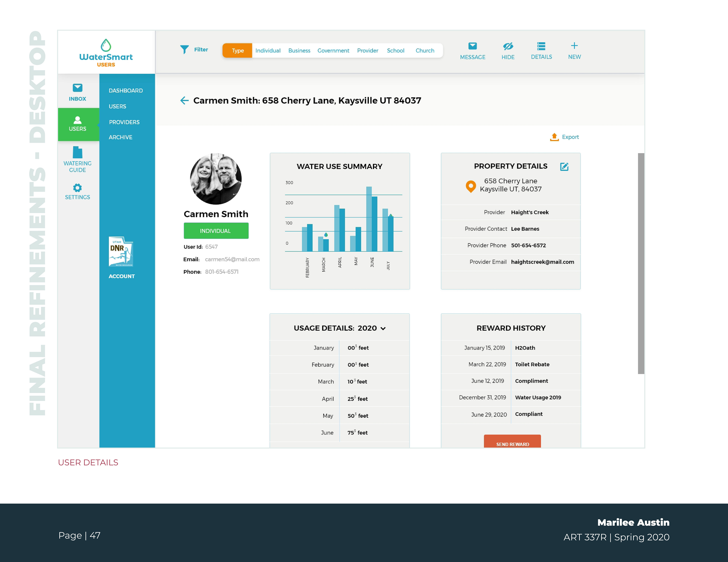Click haightscreek@mail.com email
The height and width of the screenshot is (562, 728).
542,262
